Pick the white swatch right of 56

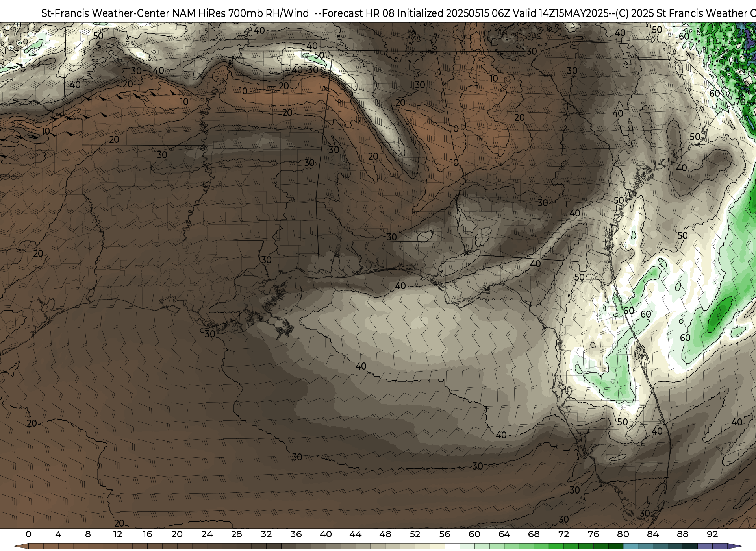[452, 546]
